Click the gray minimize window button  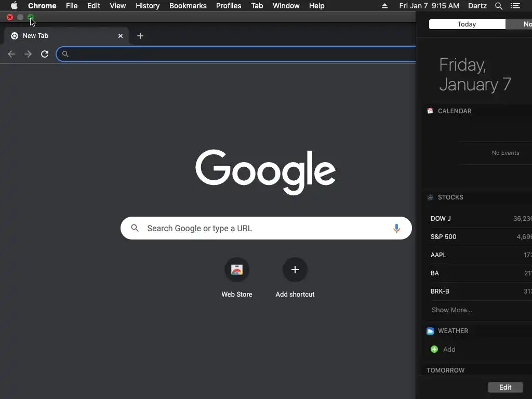(x=20, y=17)
